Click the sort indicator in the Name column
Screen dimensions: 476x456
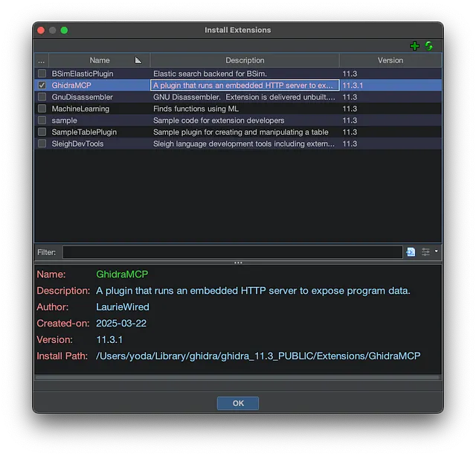point(138,60)
